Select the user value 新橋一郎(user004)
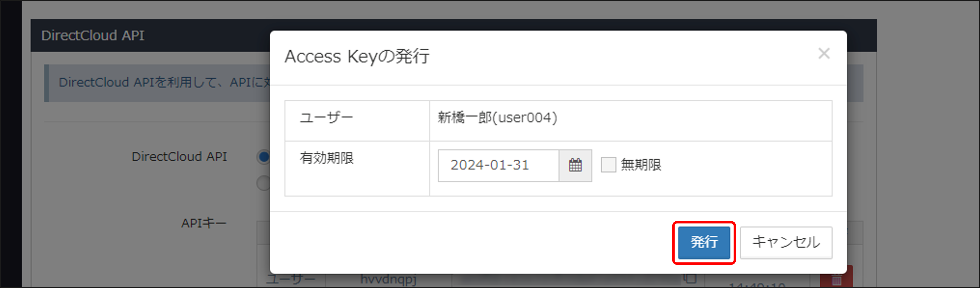Image resolution: width=980 pixels, height=288 pixels. coord(495,118)
